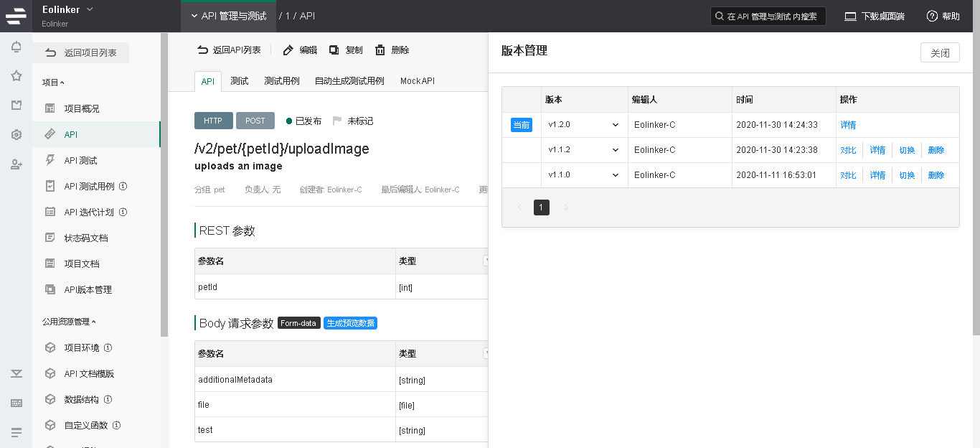Click the settings gear icon in left rail
This screenshot has width=980, height=448.
point(16,134)
